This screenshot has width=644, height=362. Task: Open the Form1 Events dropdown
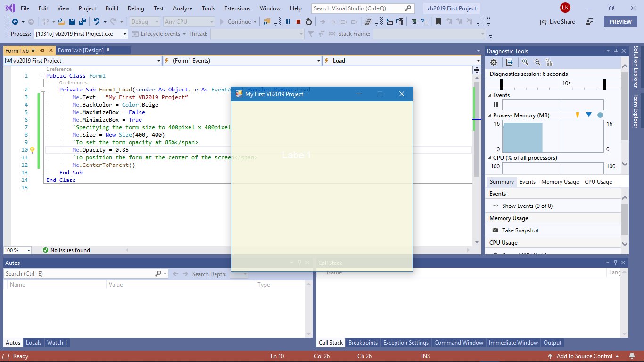(x=319, y=60)
